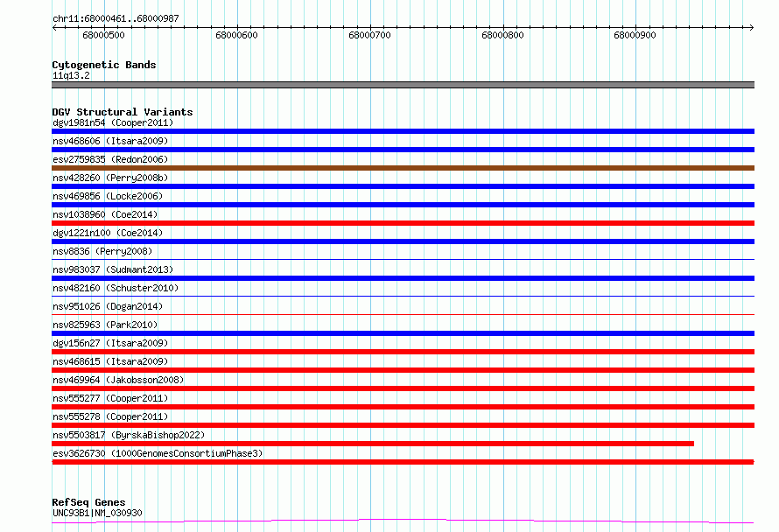
Task: Select the nsv555278 (Cooper2011) label
Action: [x=110, y=416]
